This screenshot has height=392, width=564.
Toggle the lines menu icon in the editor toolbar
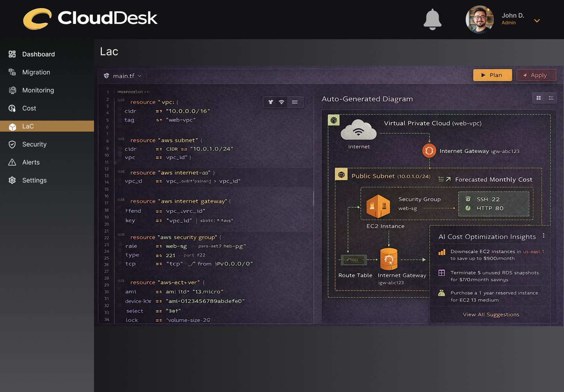pos(295,102)
